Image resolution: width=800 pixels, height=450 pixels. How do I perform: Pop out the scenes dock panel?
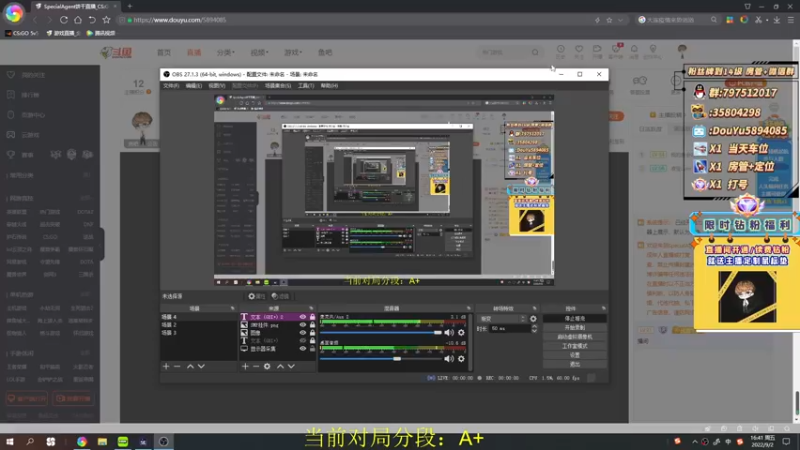click(233, 308)
